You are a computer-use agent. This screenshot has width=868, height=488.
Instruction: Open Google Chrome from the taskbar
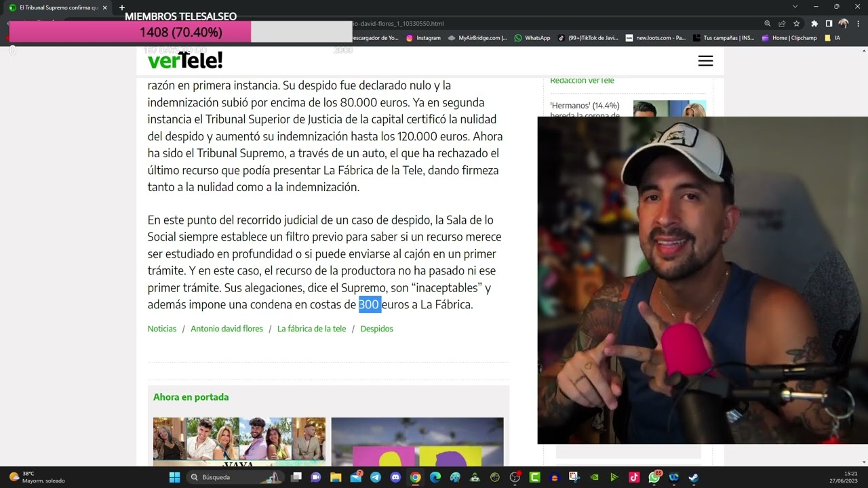click(x=415, y=477)
